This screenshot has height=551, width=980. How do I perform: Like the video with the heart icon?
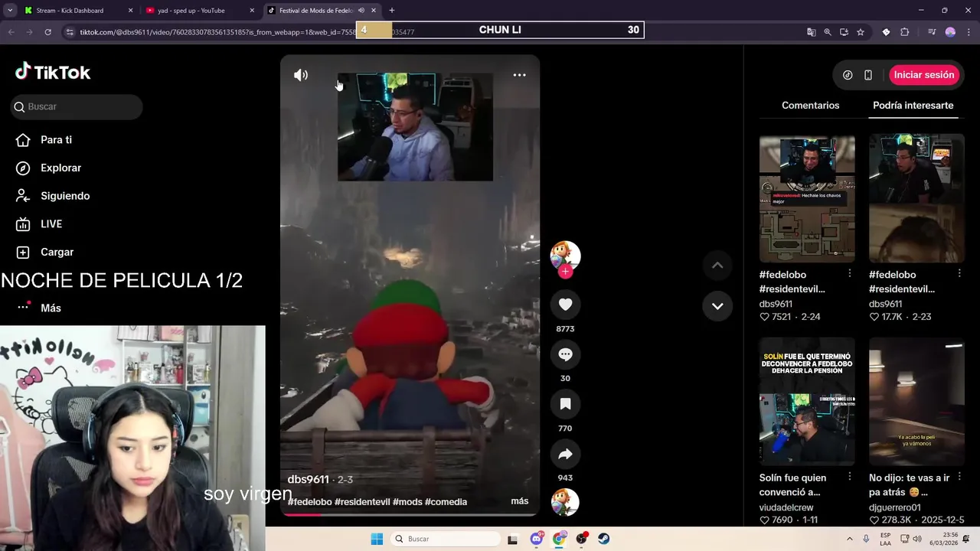tap(565, 305)
